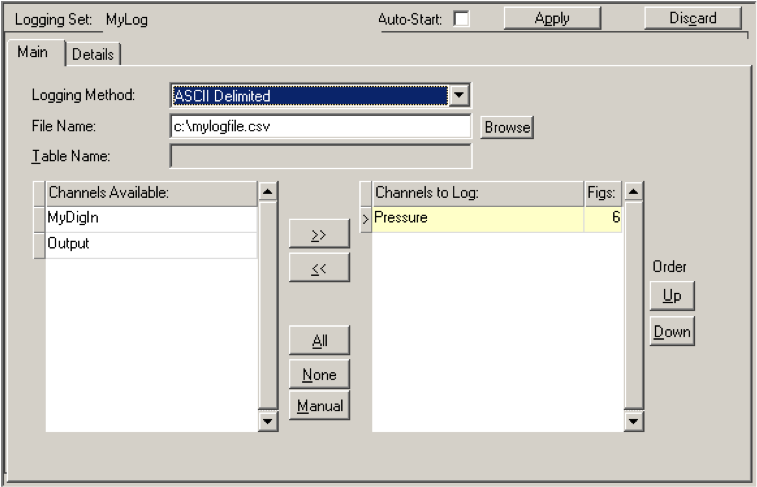Click the << remove channel button
The height and width of the screenshot is (487, 757).
coord(319,269)
